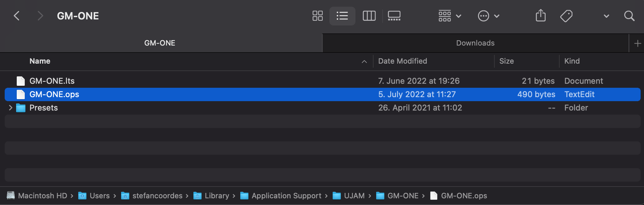Image resolution: width=644 pixels, height=205 pixels.
Task: Click the TextEdit kind cell
Action: point(579,94)
